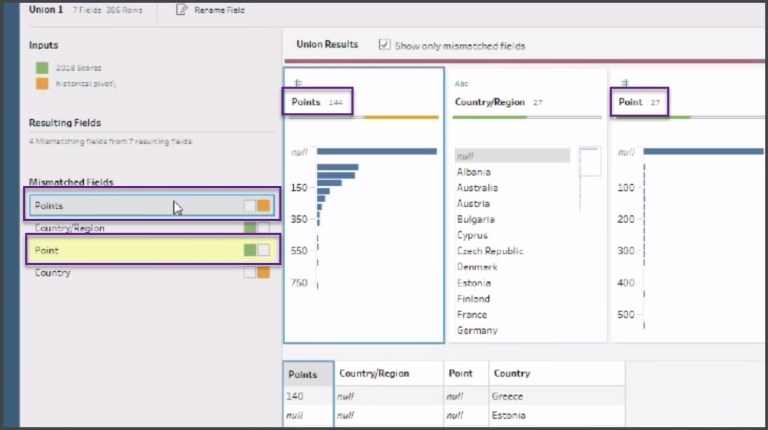
Task: Click the Rename Field pencil icon
Action: pos(181,10)
